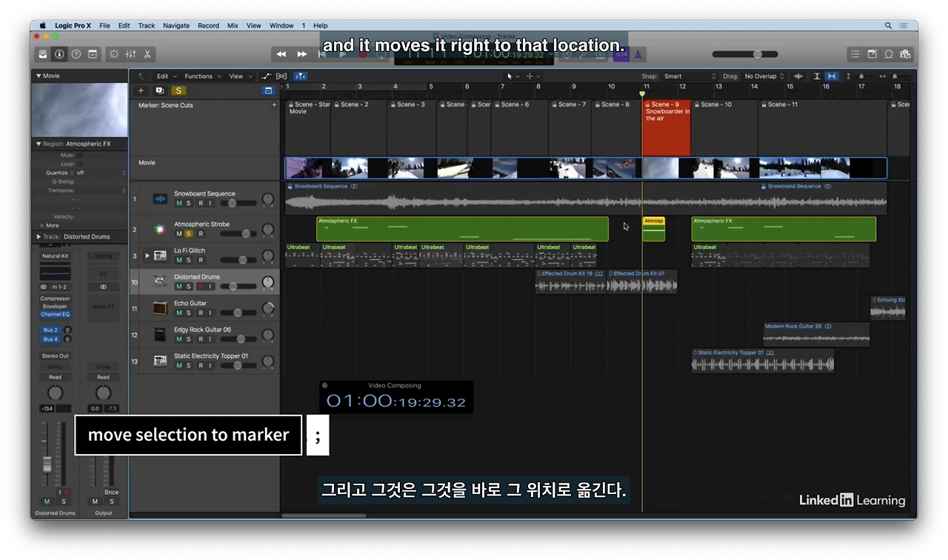This screenshot has height=560, width=948.
Task: Open the Loop Browser icon
Action: [x=888, y=54]
